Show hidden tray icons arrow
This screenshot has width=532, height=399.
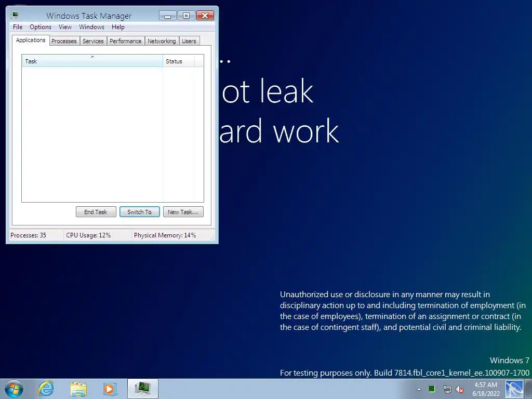(x=419, y=389)
